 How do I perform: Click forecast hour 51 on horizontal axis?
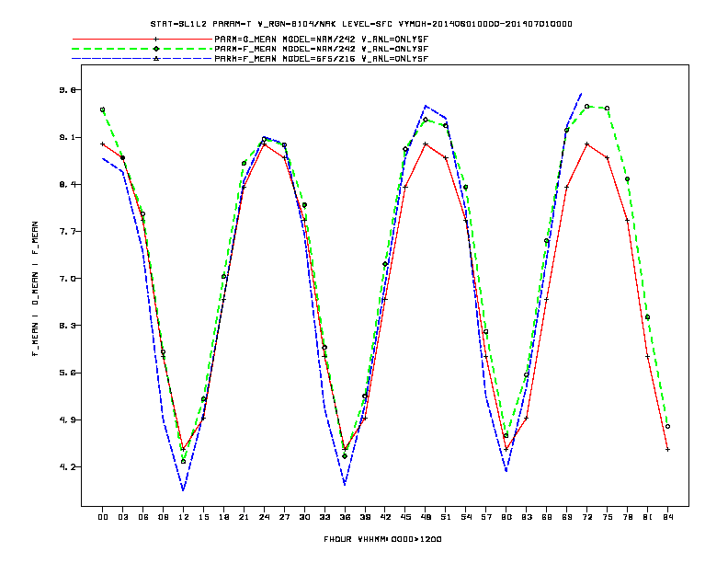[x=446, y=517]
